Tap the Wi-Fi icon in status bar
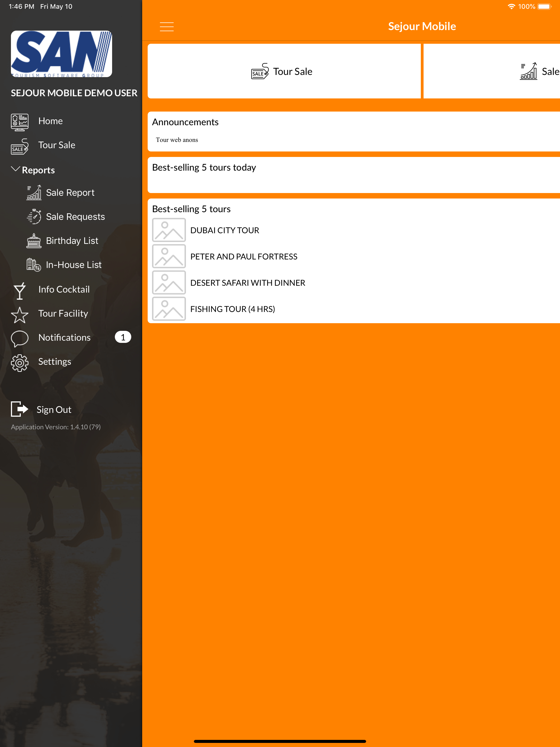560x747 pixels. click(x=511, y=6)
